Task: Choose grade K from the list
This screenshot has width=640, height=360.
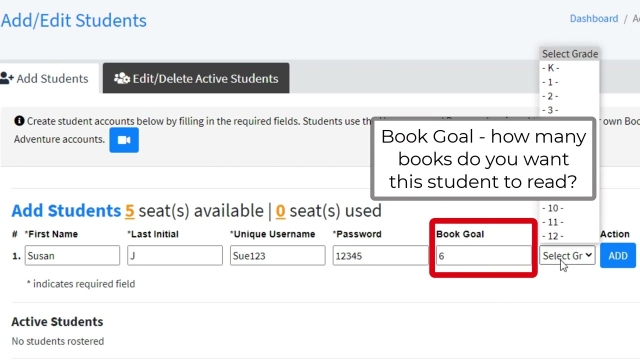Action: point(569,68)
